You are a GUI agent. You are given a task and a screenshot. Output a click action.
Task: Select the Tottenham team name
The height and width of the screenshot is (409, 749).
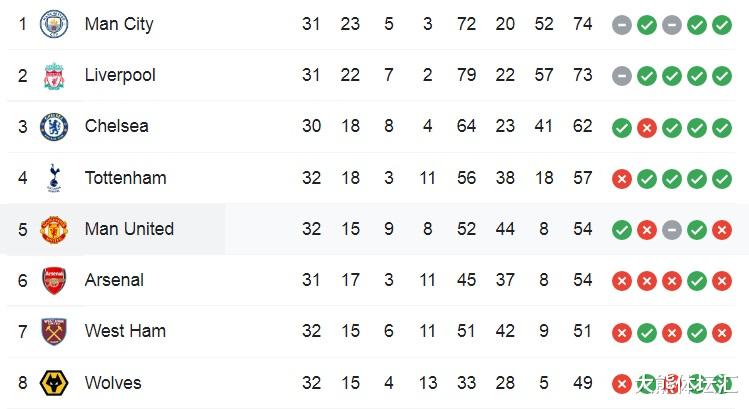click(126, 178)
